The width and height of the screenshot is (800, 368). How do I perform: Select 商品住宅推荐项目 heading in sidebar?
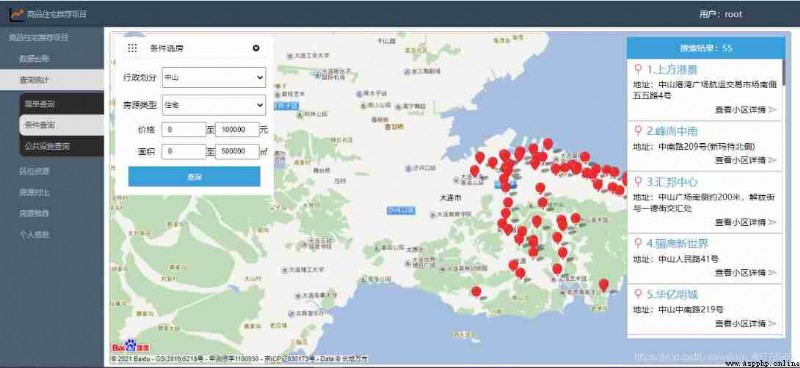(x=39, y=37)
